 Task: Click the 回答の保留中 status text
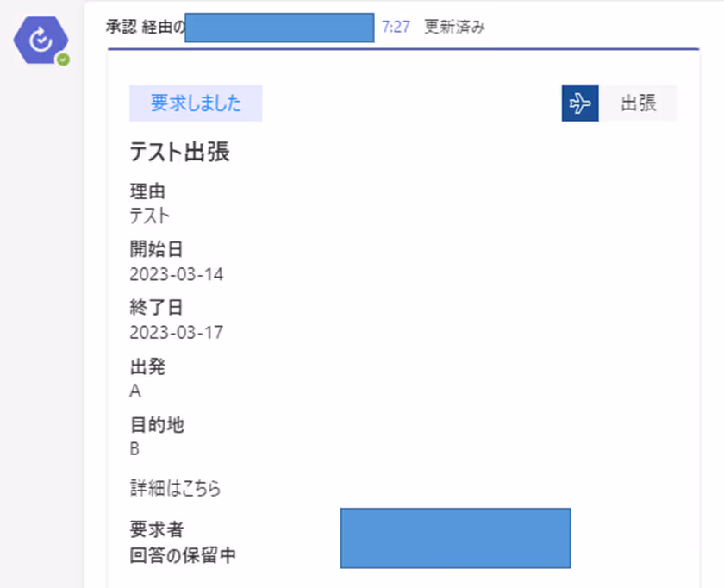click(x=183, y=555)
